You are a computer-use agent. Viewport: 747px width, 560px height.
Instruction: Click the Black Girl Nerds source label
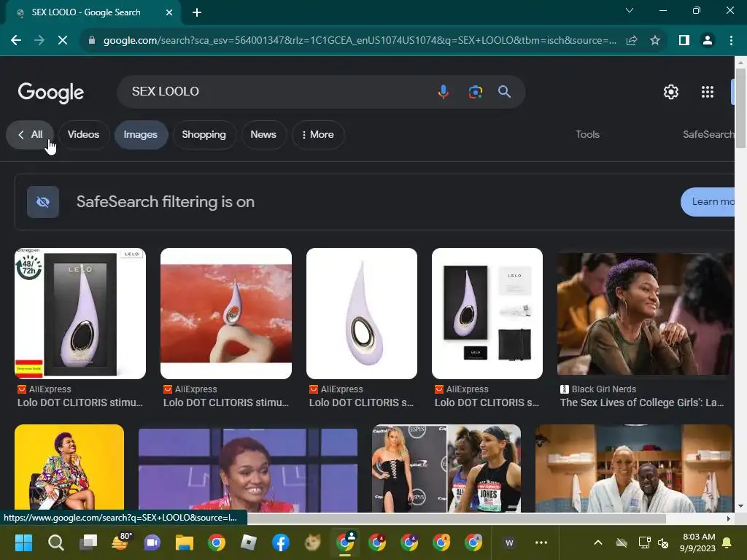coord(603,389)
